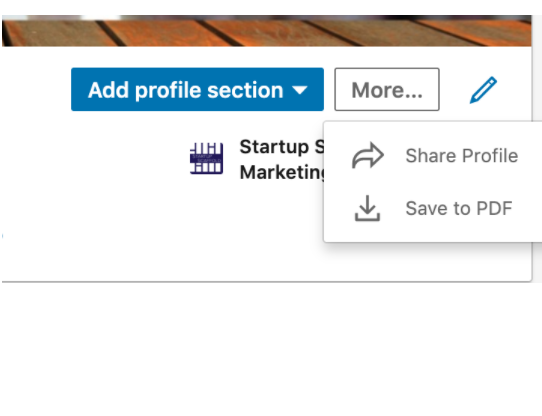Screen dimensions: 542x416
Task: Open the Startup Scaffold company logo
Action: coord(207,158)
